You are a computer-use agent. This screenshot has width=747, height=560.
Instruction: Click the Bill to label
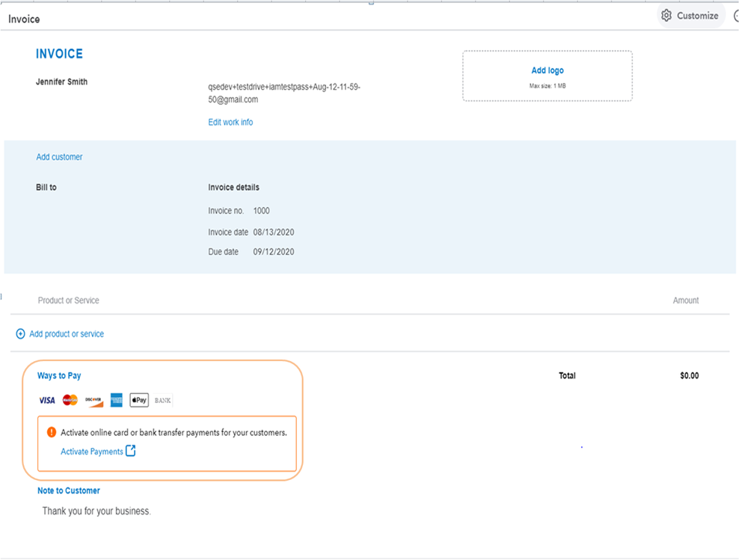46,188
